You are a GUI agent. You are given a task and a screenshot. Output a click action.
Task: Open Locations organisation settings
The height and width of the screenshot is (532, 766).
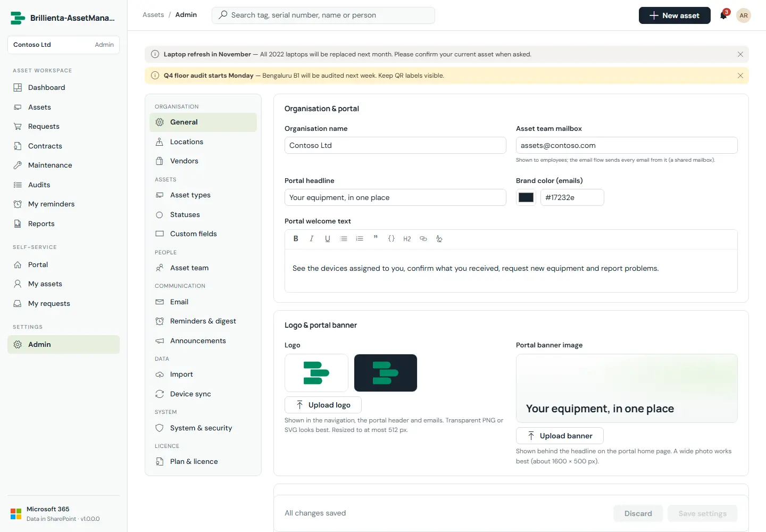point(203,142)
